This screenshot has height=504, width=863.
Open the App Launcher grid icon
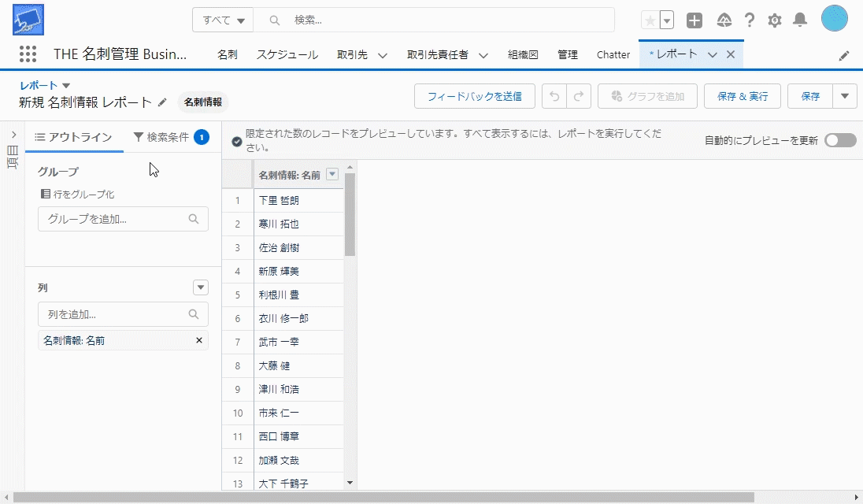tap(28, 54)
